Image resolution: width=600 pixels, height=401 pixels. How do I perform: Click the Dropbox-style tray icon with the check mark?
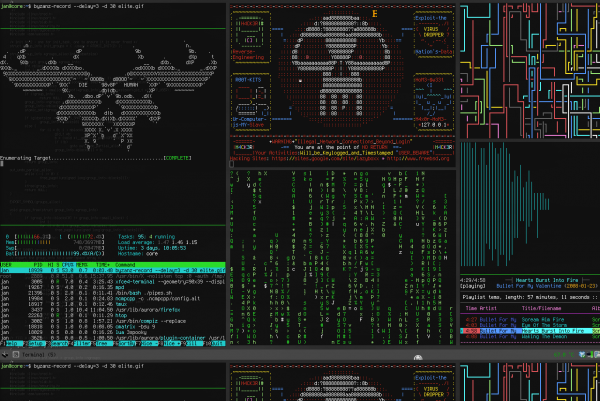[582, 355]
